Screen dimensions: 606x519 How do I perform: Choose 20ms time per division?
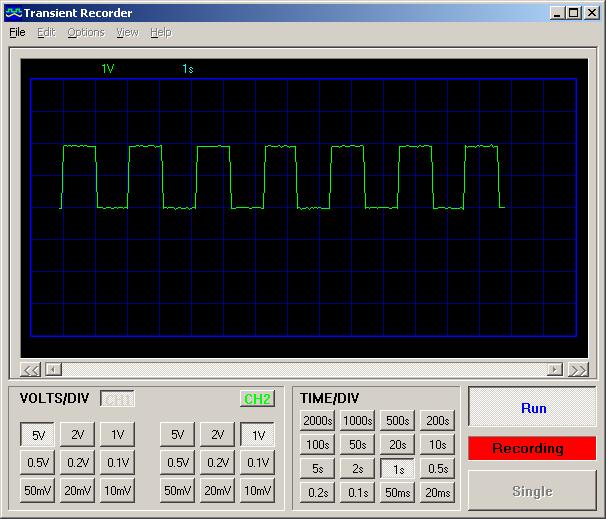point(437,493)
